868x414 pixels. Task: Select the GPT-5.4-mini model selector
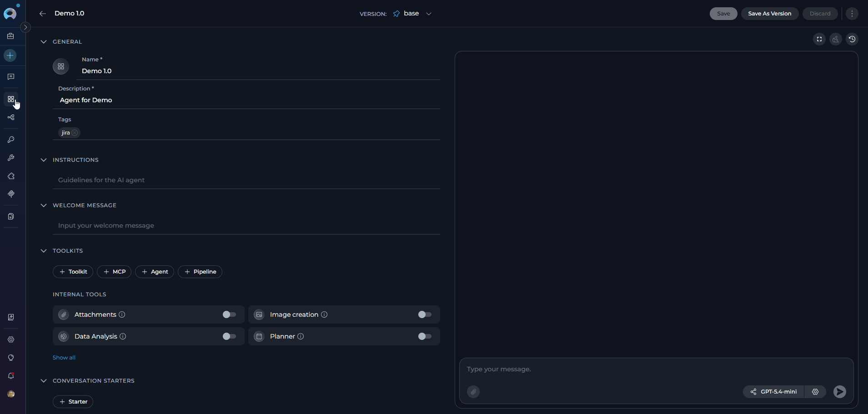click(x=773, y=392)
